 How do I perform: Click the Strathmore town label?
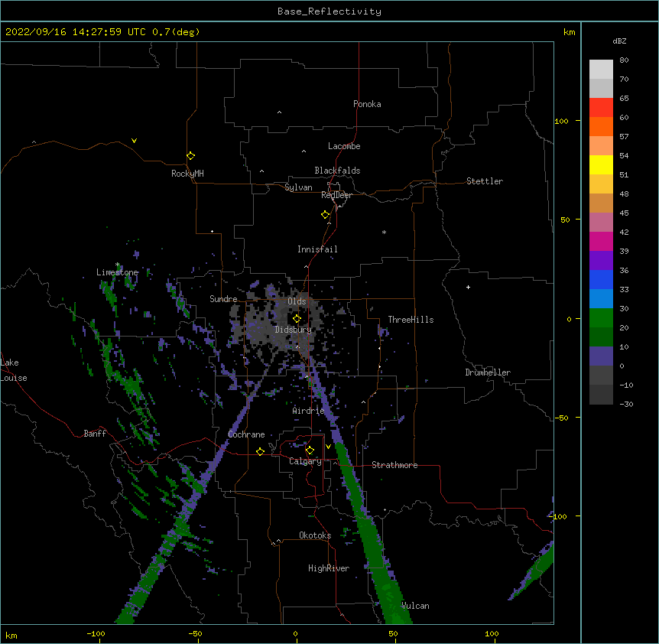(x=394, y=465)
